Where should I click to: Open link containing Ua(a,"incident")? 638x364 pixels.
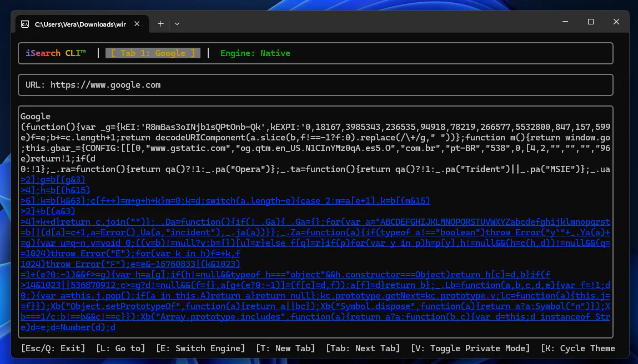(x=315, y=232)
